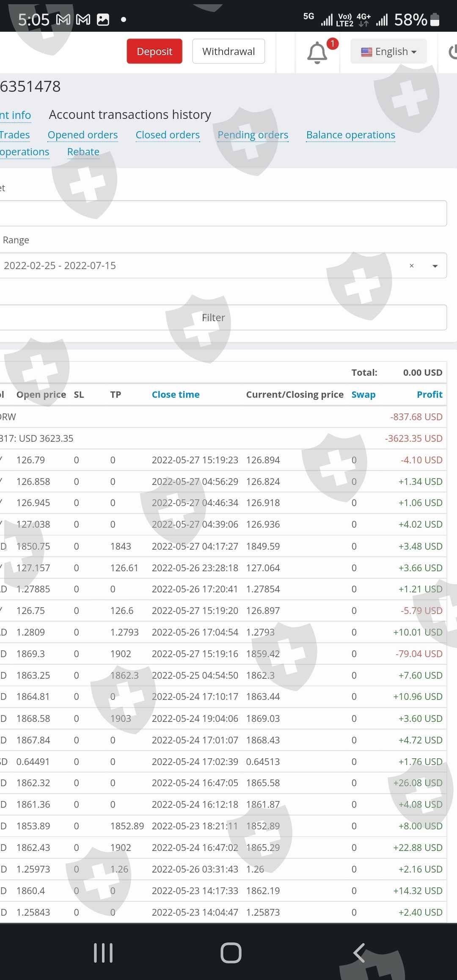This screenshot has height=980, width=457.
Task: Clear the date range with the × icon
Action: (x=411, y=266)
